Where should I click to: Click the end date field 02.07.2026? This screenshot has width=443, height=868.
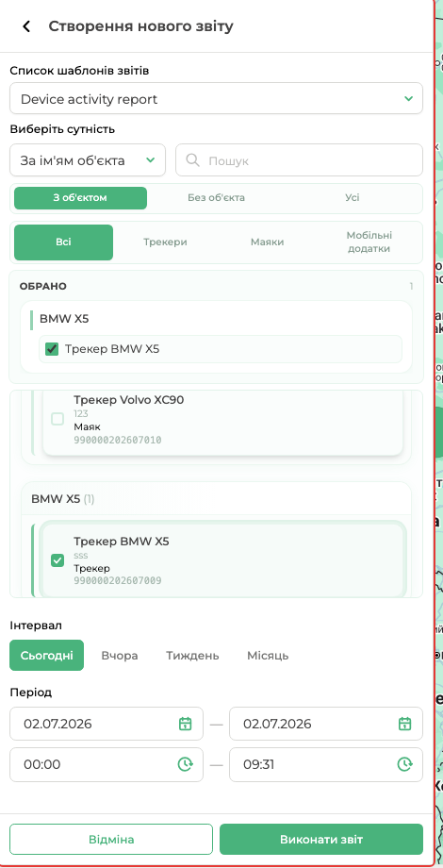(x=326, y=724)
